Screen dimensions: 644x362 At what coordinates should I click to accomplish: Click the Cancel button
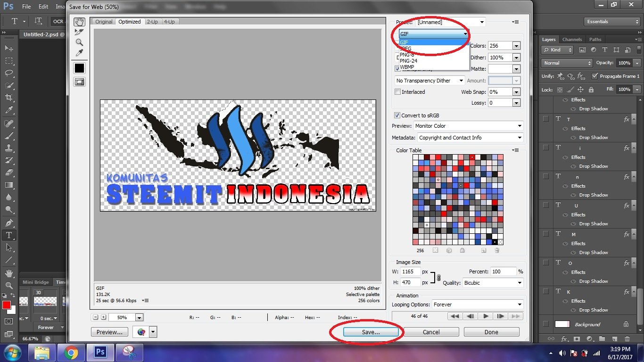point(431,332)
